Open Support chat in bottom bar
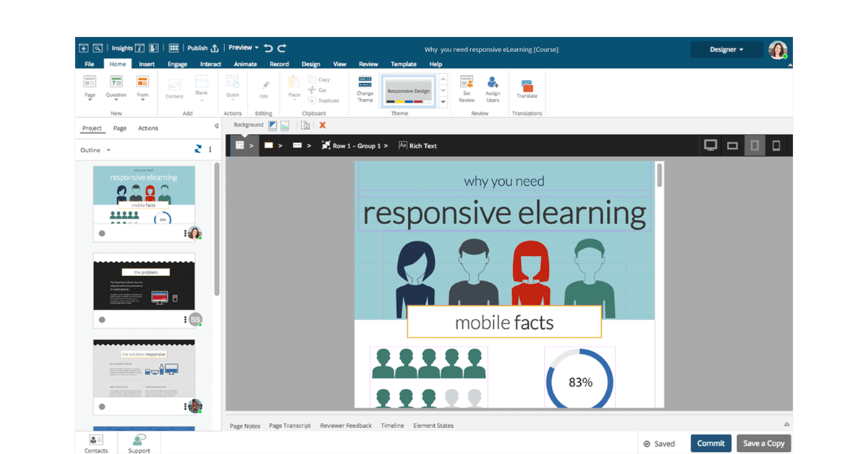Image resolution: width=868 pixels, height=454 pixels. click(x=139, y=443)
